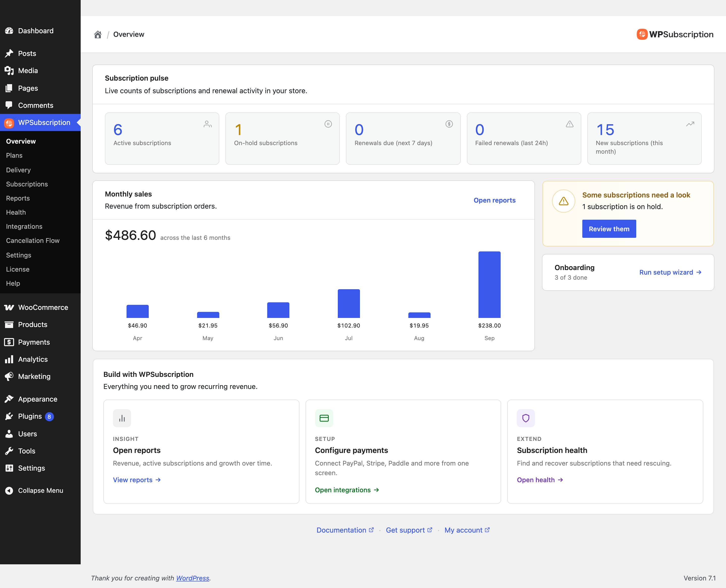
Task: Open the My account footer link
Action: pos(467,530)
